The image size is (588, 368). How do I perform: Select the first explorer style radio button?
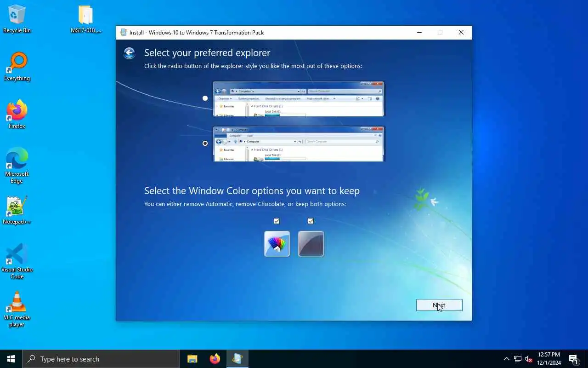pos(205,98)
